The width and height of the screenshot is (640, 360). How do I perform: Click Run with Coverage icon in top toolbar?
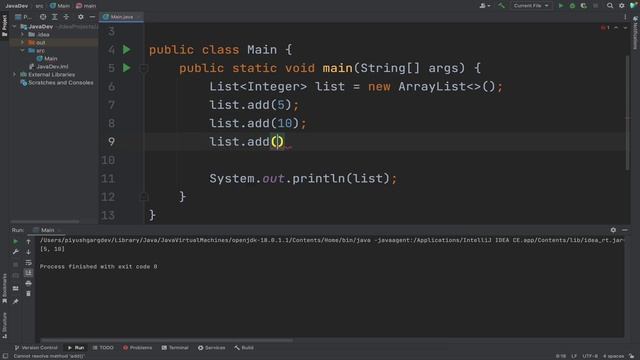pos(584,6)
